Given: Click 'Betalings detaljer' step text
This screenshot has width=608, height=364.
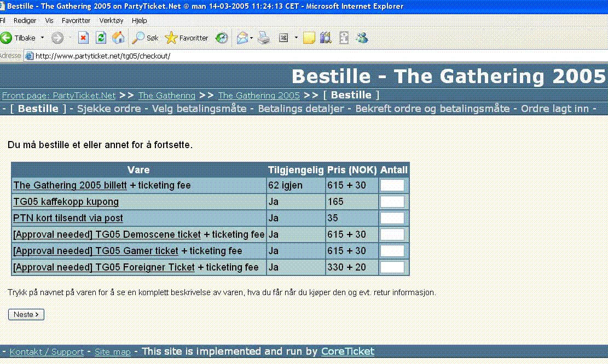Looking at the screenshot, I should click(x=301, y=109).
